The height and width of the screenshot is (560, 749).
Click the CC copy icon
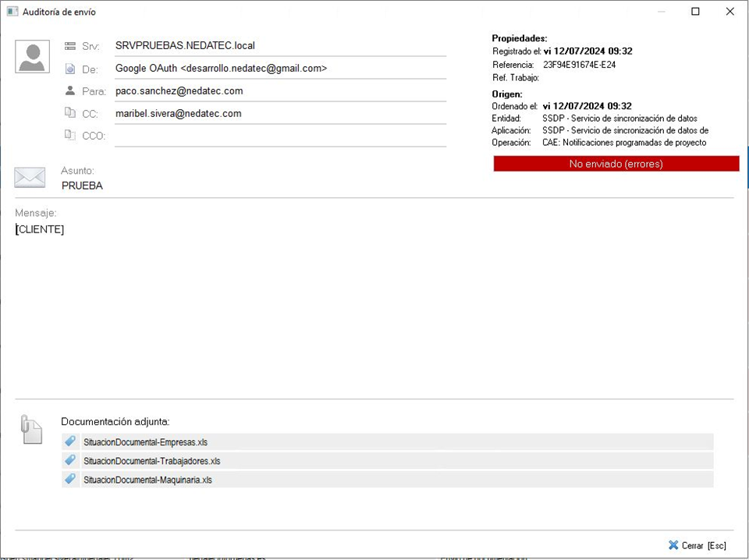tap(70, 113)
